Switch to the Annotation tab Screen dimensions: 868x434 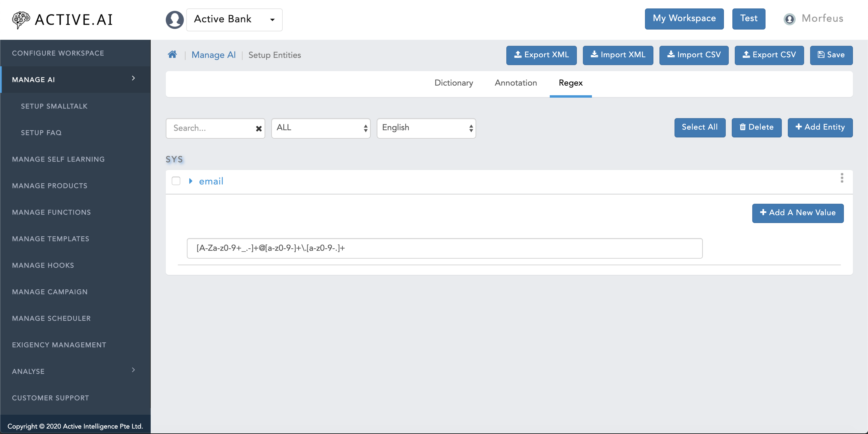(516, 83)
